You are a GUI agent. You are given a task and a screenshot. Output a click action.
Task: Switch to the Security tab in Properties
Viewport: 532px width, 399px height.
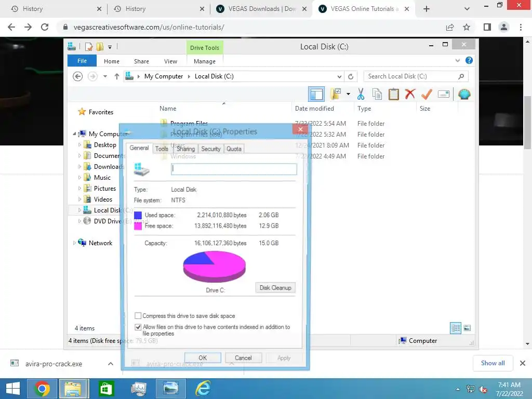pos(211,149)
